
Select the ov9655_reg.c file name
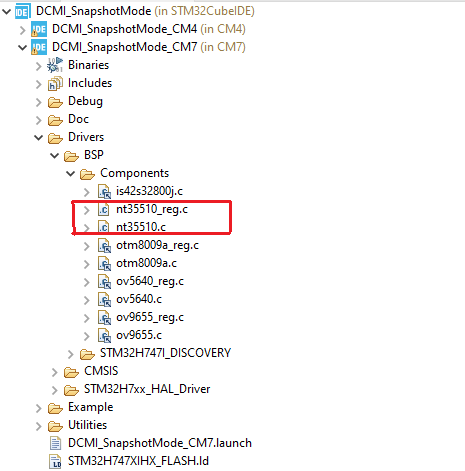point(150,318)
